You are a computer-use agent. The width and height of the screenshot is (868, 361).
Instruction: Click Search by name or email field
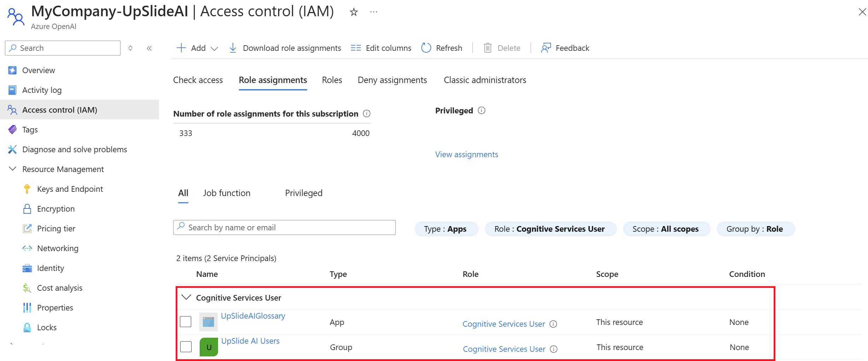point(285,227)
